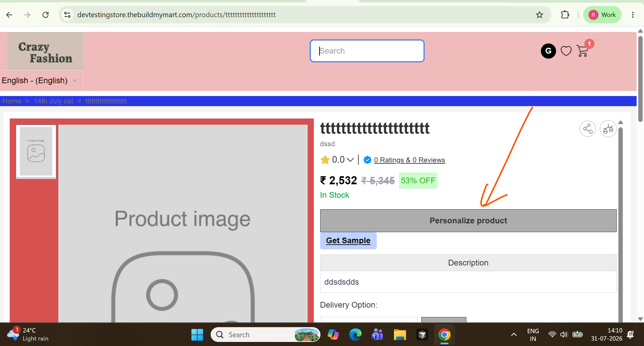Screen dimensions: 644x346
Task: Click the 53% OFF discount badge
Action: click(418, 181)
